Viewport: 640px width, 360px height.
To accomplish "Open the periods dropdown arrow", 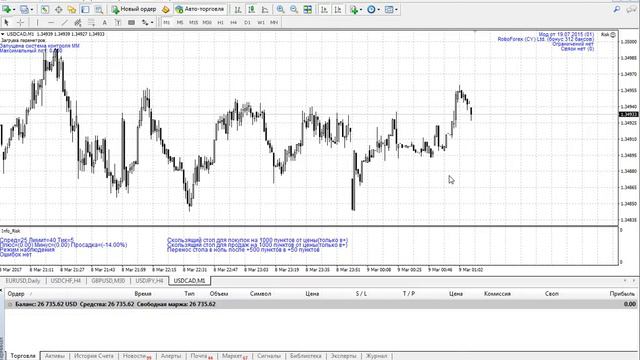I will [378, 9].
